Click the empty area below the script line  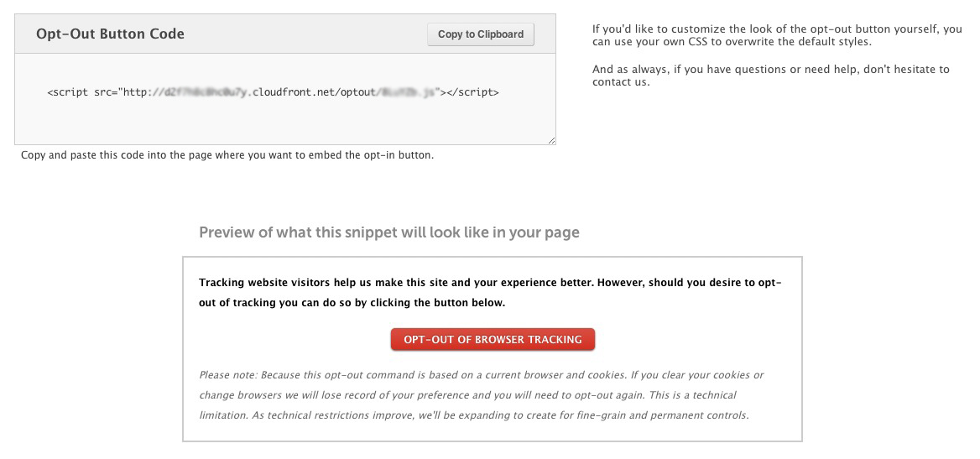(x=285, y=120)
